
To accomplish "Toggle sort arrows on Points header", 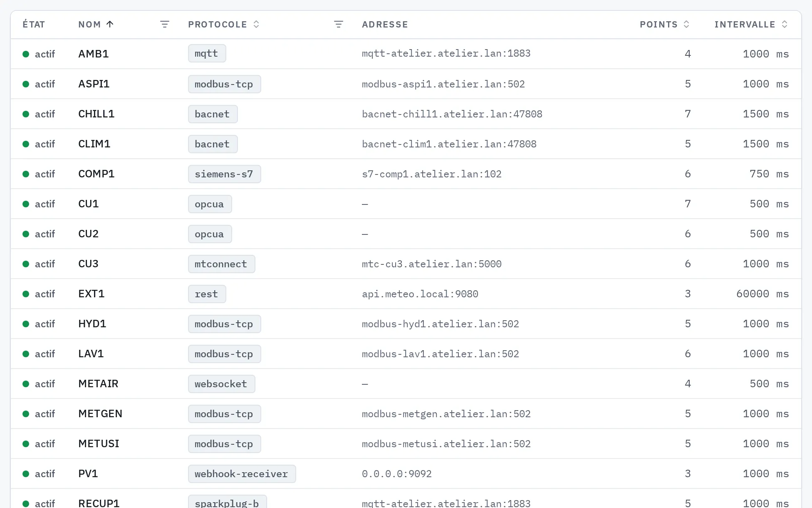I will [x=686, y=24].
